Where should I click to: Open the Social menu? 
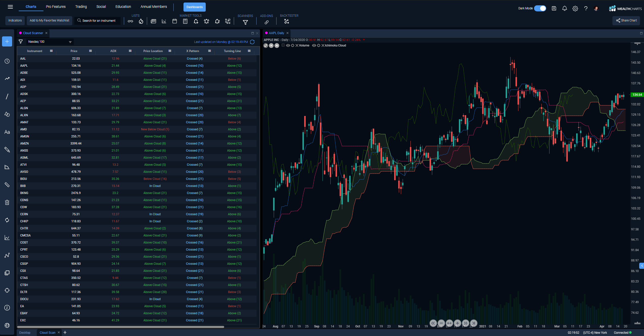tap(101, 7)
